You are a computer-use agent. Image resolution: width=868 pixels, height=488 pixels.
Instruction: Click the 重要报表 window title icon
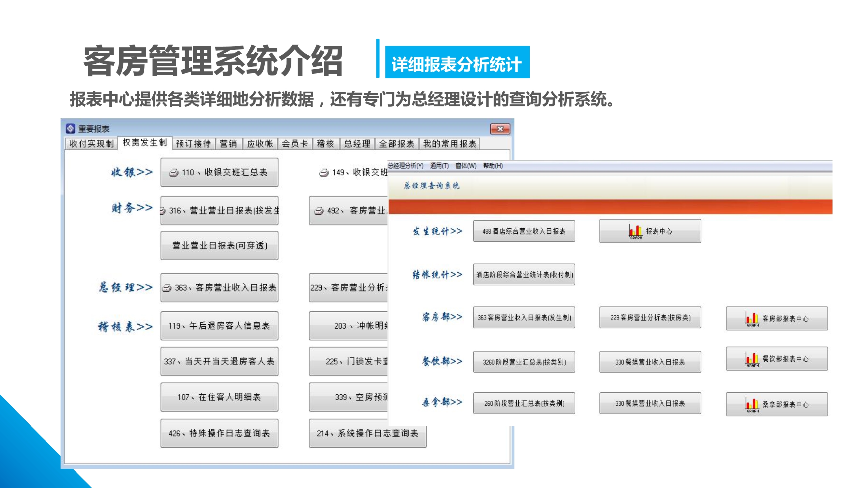[70, 129]
